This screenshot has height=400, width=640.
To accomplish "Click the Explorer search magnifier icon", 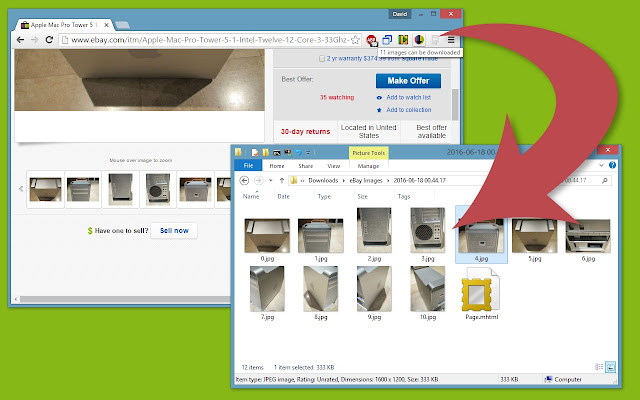I will pos(605,180).
